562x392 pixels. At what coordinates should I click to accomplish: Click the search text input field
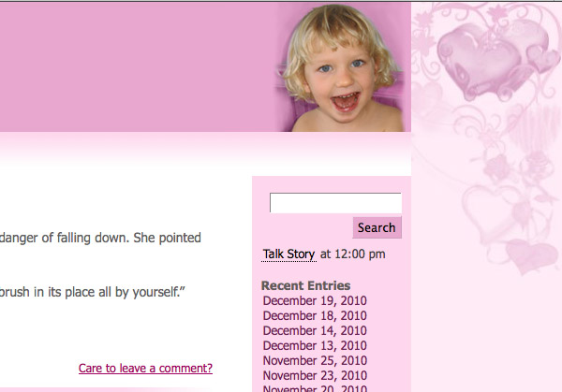334,203
